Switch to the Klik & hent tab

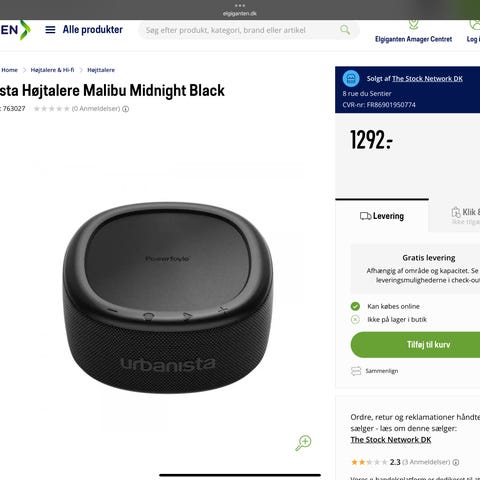[466, 216]
